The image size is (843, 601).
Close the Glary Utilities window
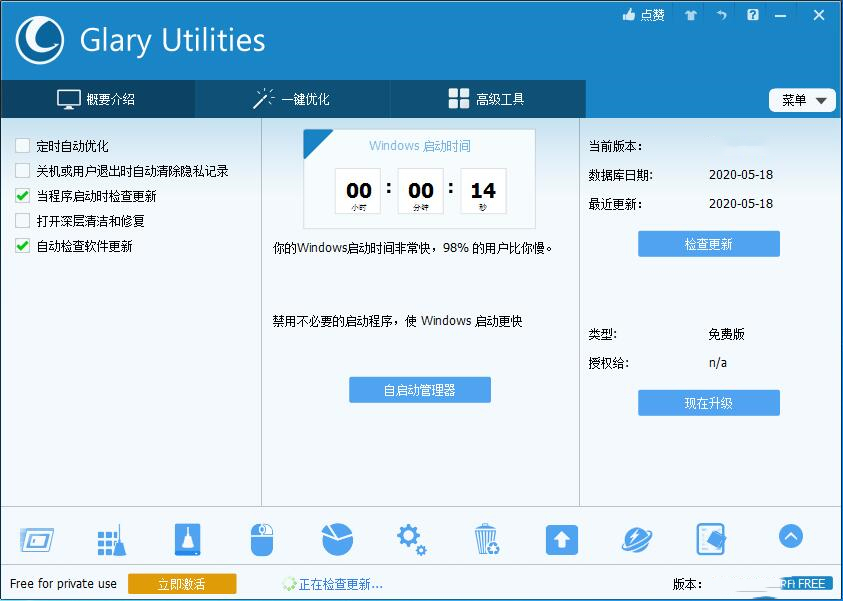coord(819,15)
